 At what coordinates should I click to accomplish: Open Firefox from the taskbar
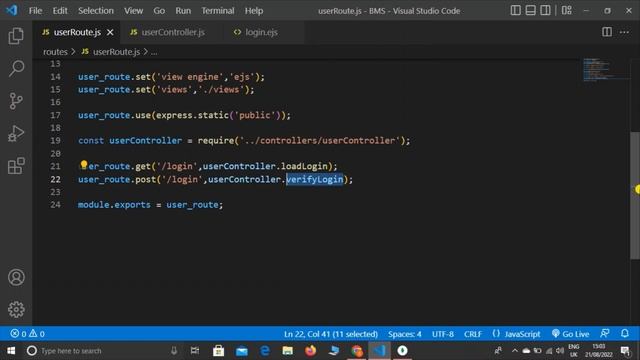(x=311, y=351)
